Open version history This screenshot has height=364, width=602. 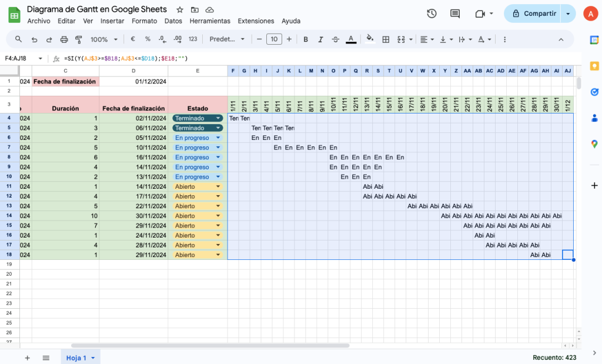click(432, 13)
